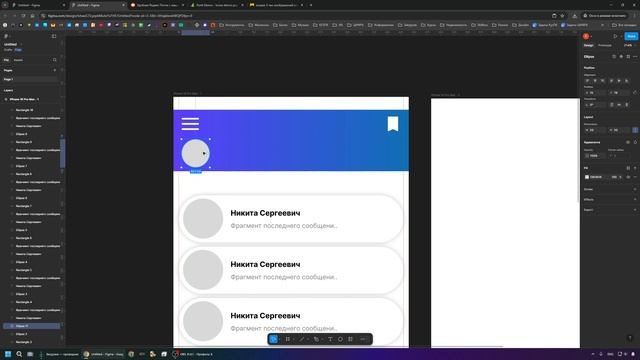Image resolution: width=640 pixels, height=360 pixels.
Task: Search layers with the magnifier icon
Action: click(55, 60)
